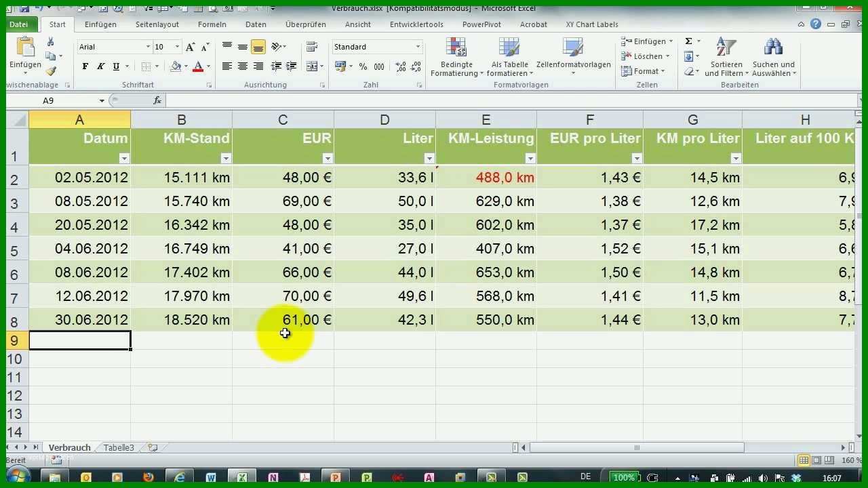The image size is (868, 488).
Task: Click the large Einfügen paste icon
Action: 25,48
